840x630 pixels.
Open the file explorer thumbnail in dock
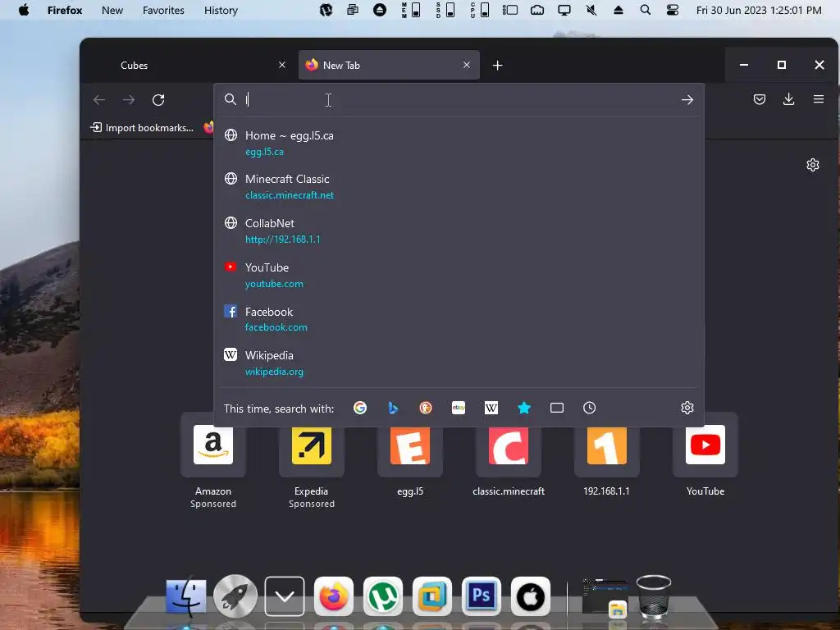(605, 597)
